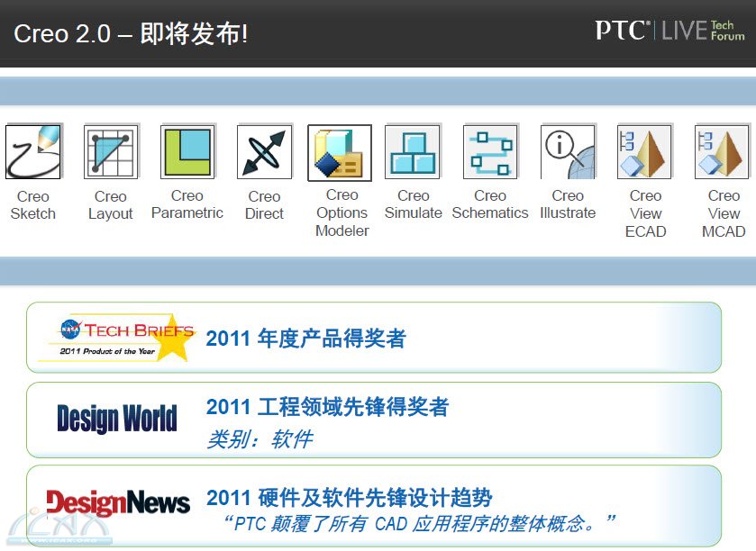Click the "Creo Direct" label
This screenshot has height=551, width=756.
click(x=264, y=204)
